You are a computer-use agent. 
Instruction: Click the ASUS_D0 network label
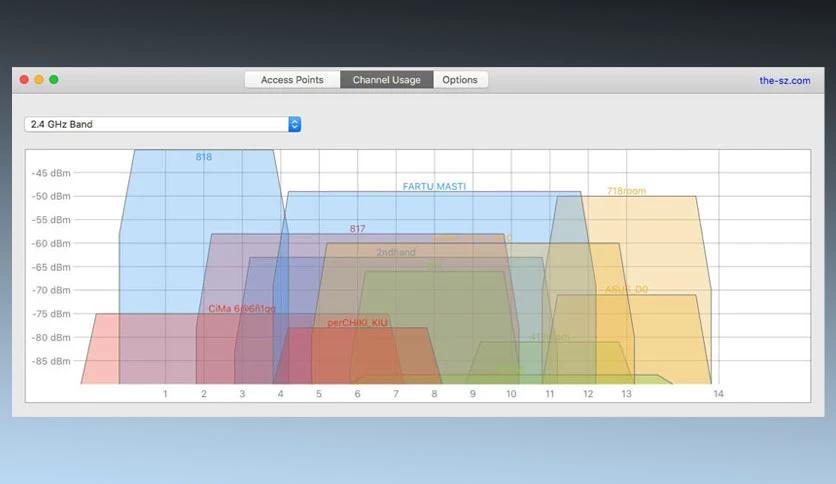[x=626, y=289]
